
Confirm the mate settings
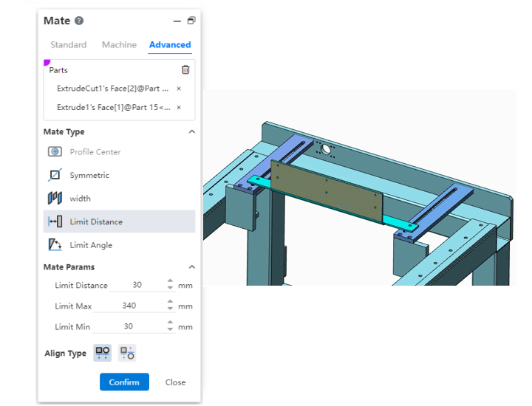click(x=124, y=382)
